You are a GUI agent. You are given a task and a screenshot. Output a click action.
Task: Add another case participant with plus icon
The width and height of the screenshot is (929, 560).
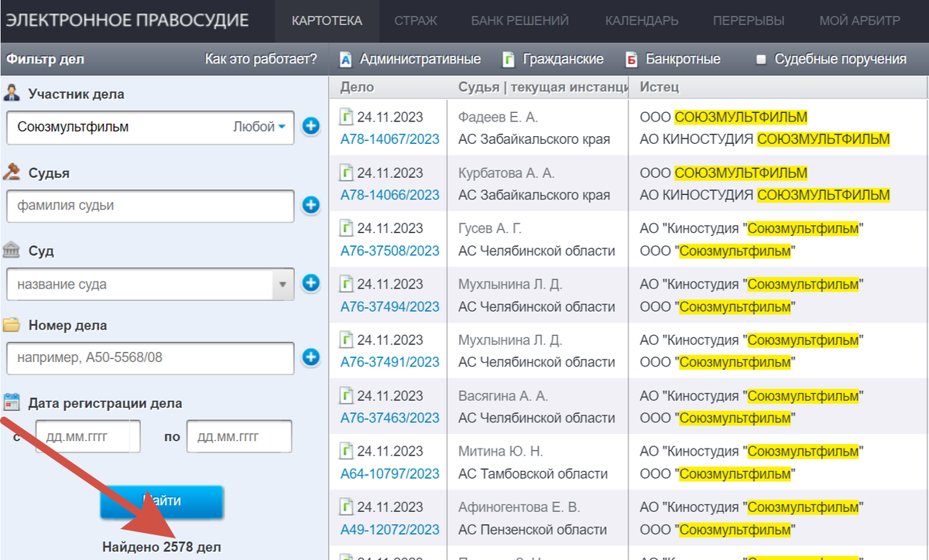(311, 126)
